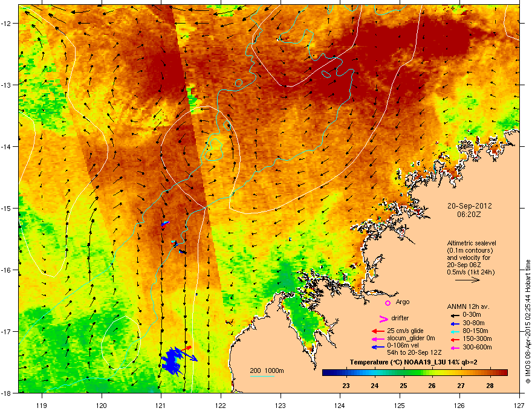The height and width of the screenshot is (411, 532).
Task: Click the blue 0-106m vel legend arrow
Action: (x=378, y=347)
